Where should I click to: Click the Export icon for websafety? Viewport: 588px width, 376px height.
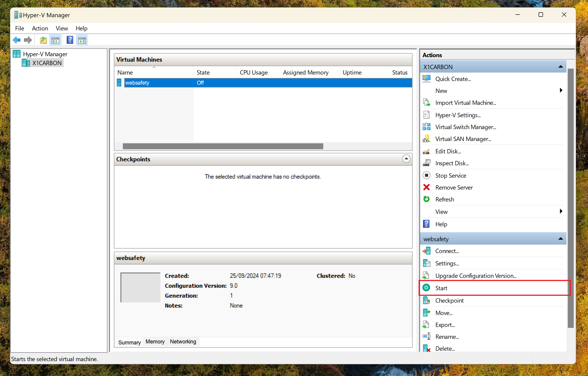[x=427, y=325]
